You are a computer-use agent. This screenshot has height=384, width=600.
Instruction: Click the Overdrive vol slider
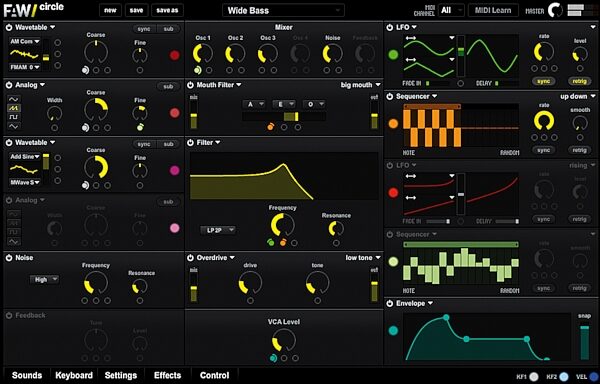tap(374, 288)
